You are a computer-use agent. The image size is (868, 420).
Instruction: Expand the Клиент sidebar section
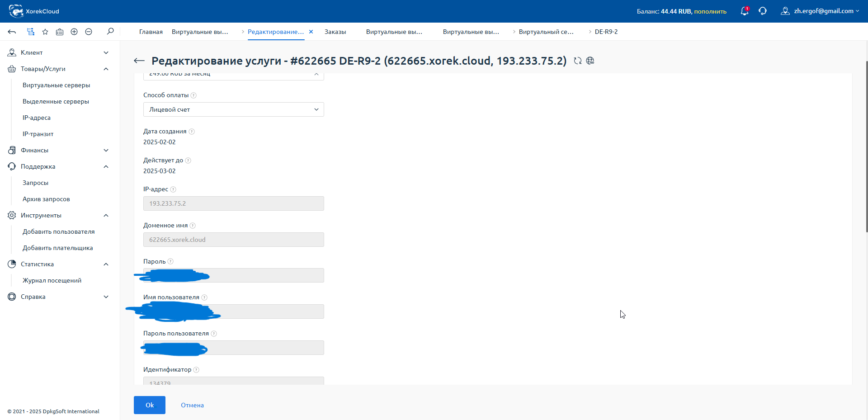click(x=59, y=52)
